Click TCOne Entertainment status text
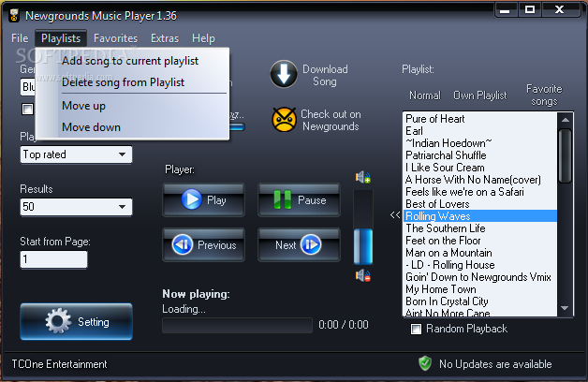This screenshot has height=382, width=588. click(59, 364)
